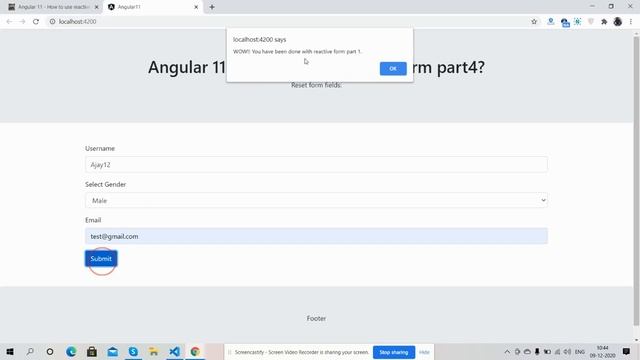
Task: Switch to the first Angular 11 how-to tab
Action: coord(53,7)
